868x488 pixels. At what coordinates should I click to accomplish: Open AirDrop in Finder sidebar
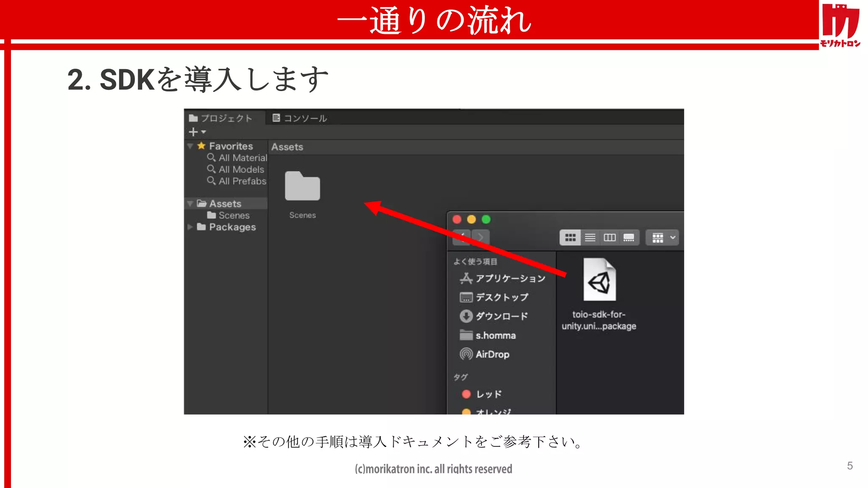(484, 354)
